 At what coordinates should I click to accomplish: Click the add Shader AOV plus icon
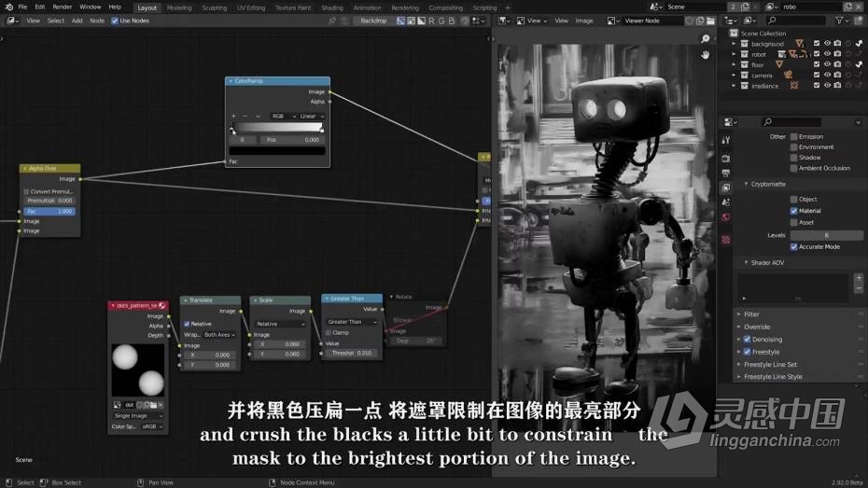[859, 278]
